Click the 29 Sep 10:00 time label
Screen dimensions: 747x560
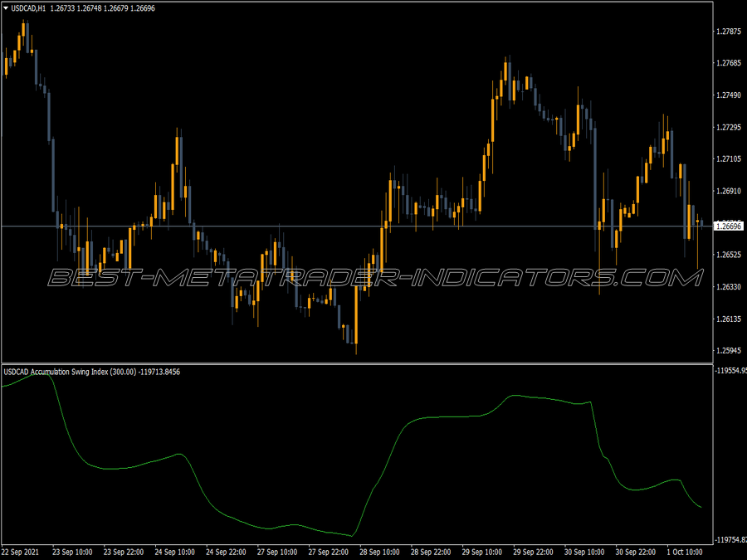coord(482,552)
